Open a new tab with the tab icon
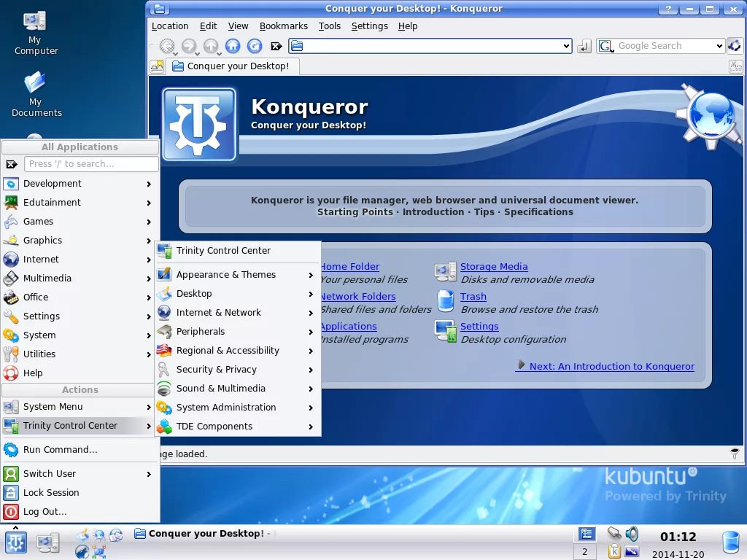 click(157, 66)
